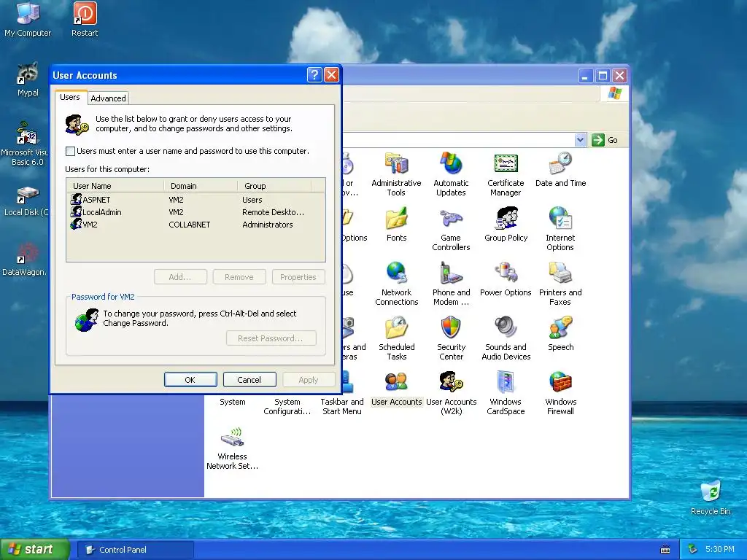Click the Go button in address bar
Screen dimensions: 747x560
pos(605,140)
